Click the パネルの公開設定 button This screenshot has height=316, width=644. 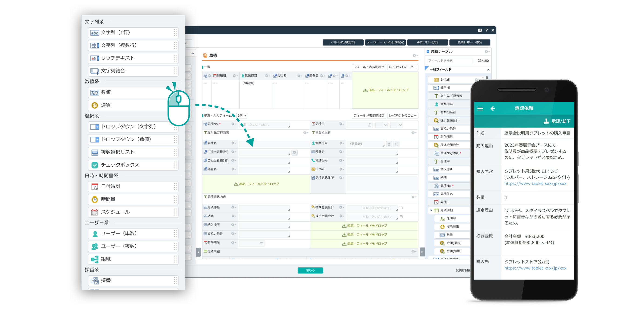[x=343, y=42]
